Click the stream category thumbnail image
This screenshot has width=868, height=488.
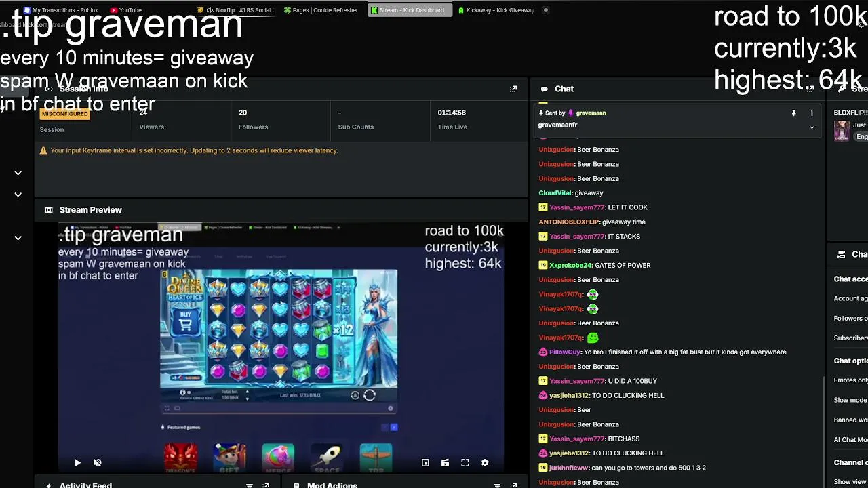pos(842,131)
